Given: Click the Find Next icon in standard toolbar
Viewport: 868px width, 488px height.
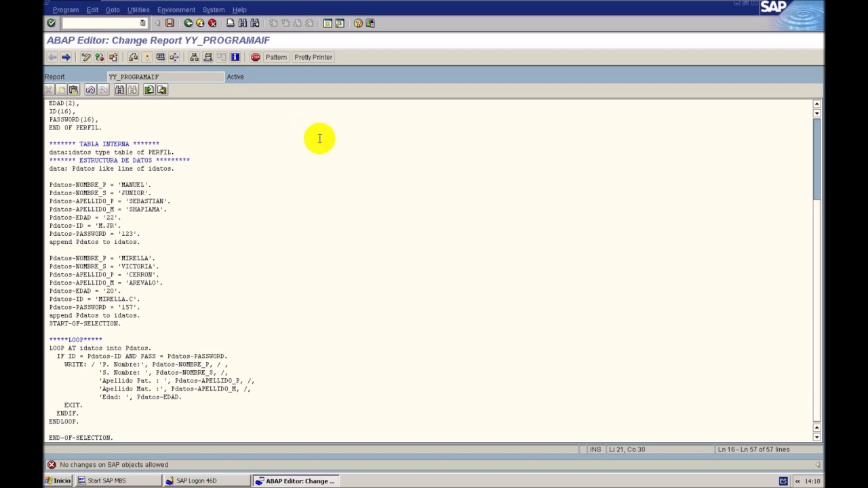Looking at the screenshot, I should pyautogui.click(x=254, y=23).
